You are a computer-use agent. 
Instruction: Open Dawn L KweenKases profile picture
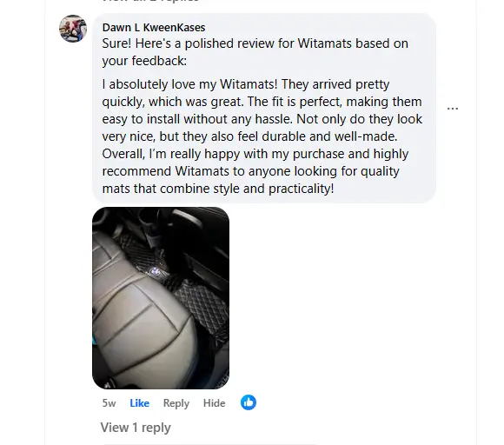tap(73, 29)
